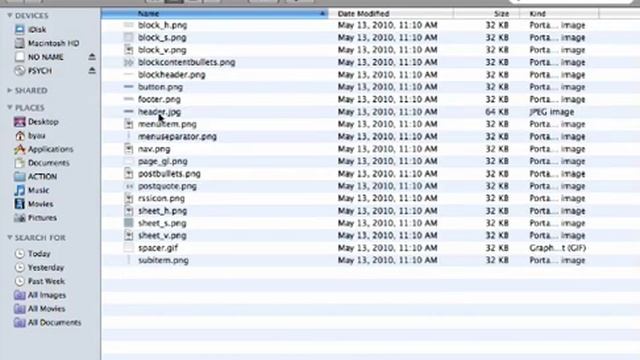Select the file button.png
640x360 pixels.
coord(160,87)
